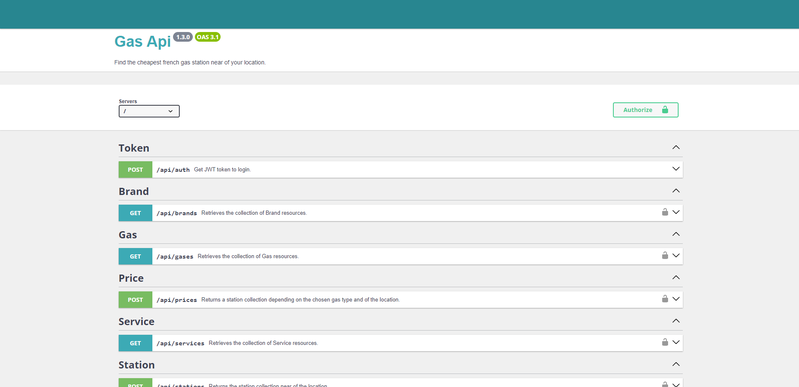Click the Gas Api title
This screenshot has width=799, height=387.
pyautogui.click(x=142, y=41)
